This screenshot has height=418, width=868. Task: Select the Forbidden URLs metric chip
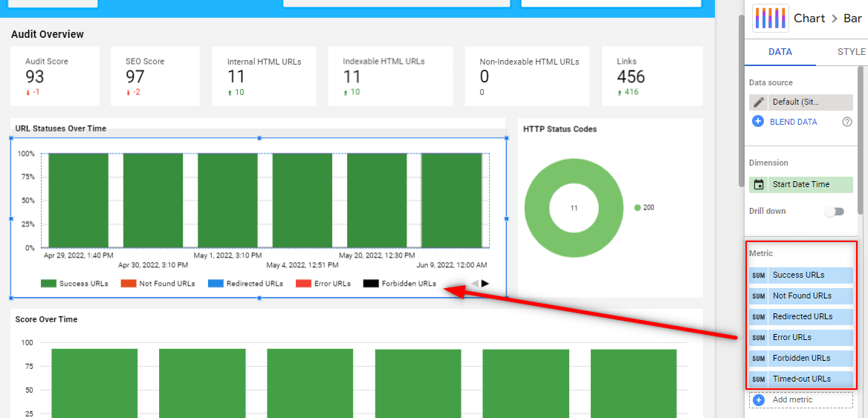click(x=801, y=359)
